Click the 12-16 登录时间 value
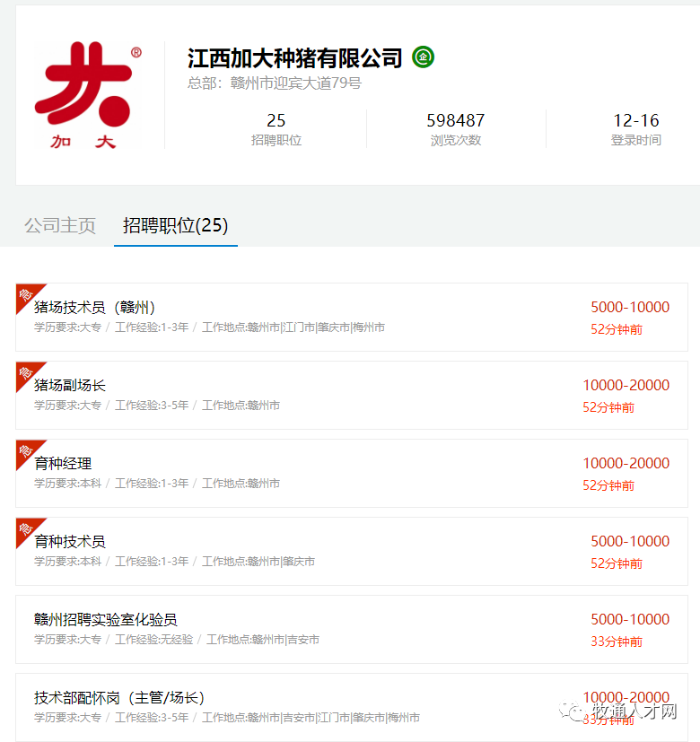Image resolution: width=700 pixels, height=742 pixels. (636, 128)
